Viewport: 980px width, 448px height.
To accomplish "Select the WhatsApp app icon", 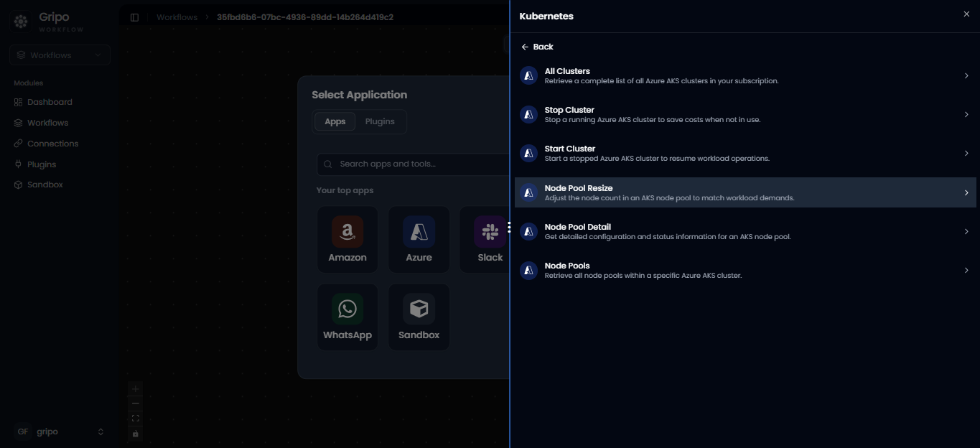I will [x=347, y=309].
